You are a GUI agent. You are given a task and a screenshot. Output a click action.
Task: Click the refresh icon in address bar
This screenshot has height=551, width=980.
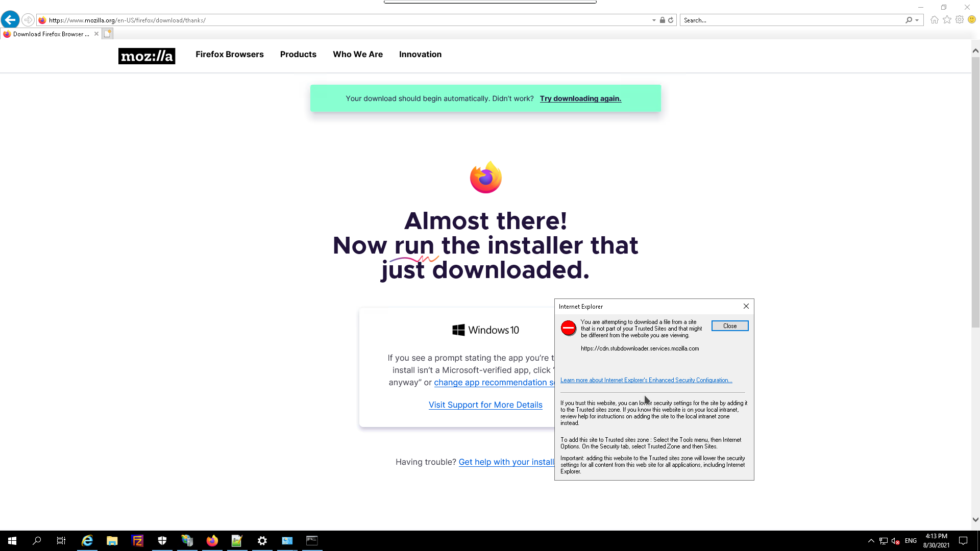pos(671,20)
